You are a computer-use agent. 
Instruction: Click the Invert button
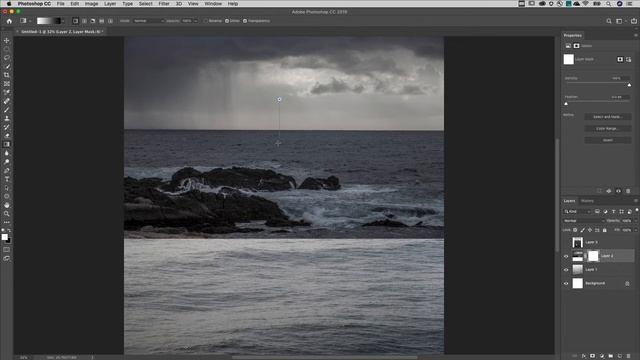608,140
